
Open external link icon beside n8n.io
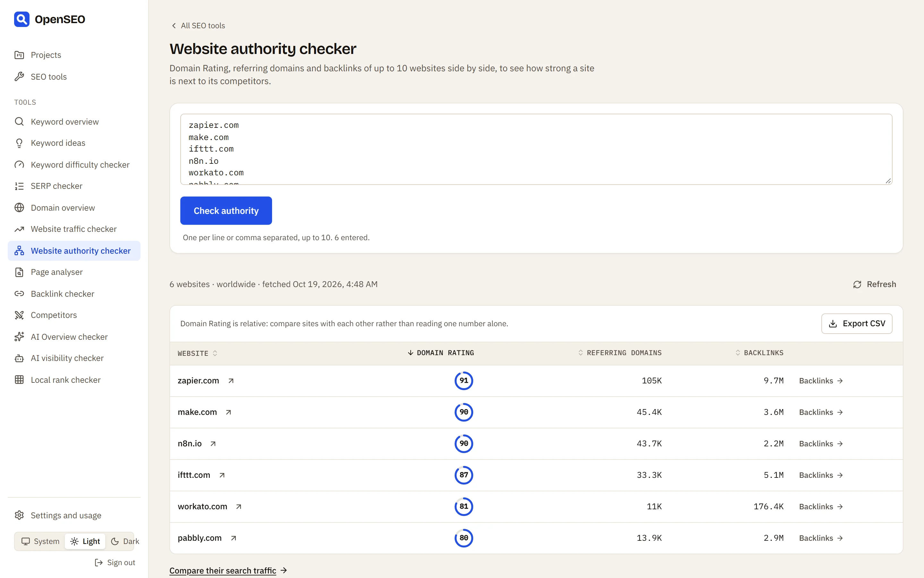pyautogui.click(x=213, y=443)
